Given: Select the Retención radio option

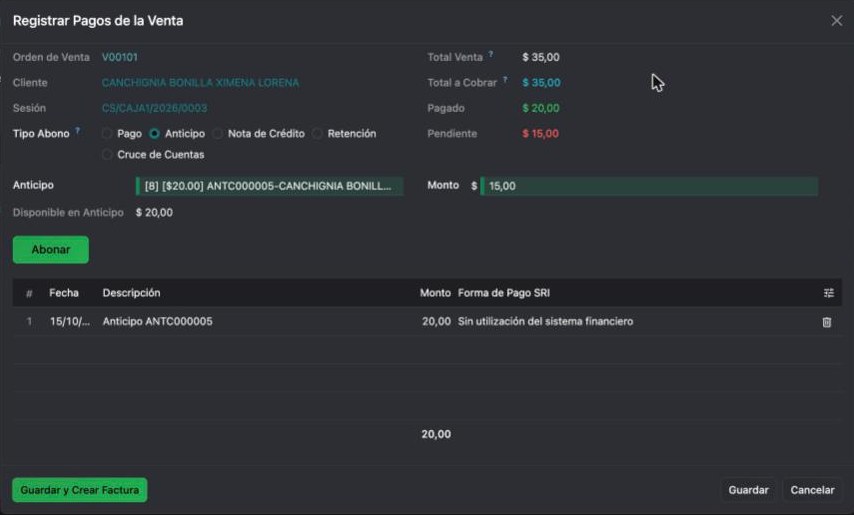Looking at the screenshot, I should click(318, 134).
